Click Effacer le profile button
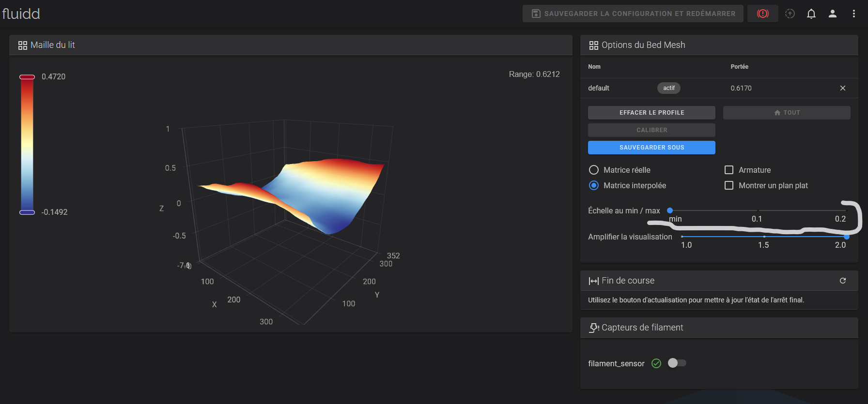The height and width of the screenshot is (404, 868). 651,113
